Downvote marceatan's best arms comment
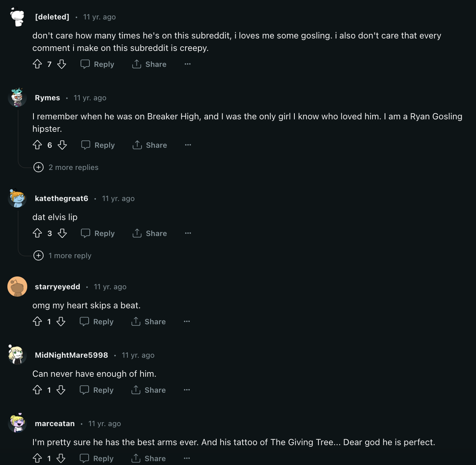This screenshot has height=465, width=476. pos(61,458)
